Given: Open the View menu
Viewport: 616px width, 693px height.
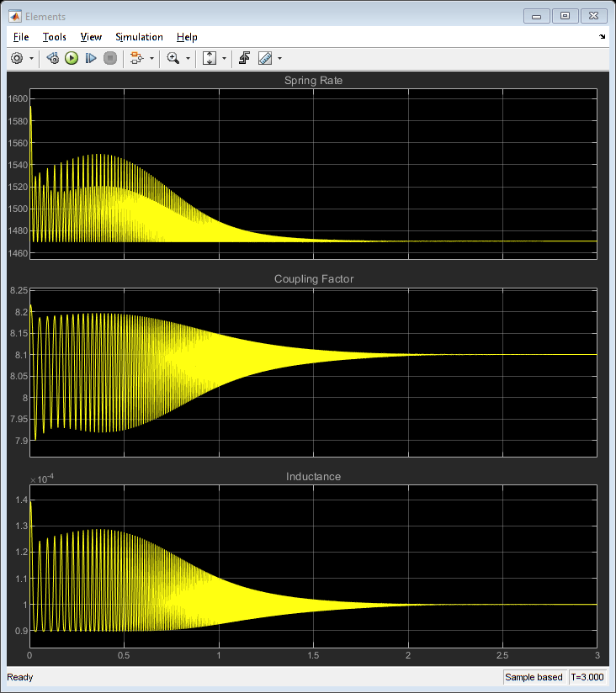Looking at the screenshot, I should pyautogui.click(x=91, y=37).
